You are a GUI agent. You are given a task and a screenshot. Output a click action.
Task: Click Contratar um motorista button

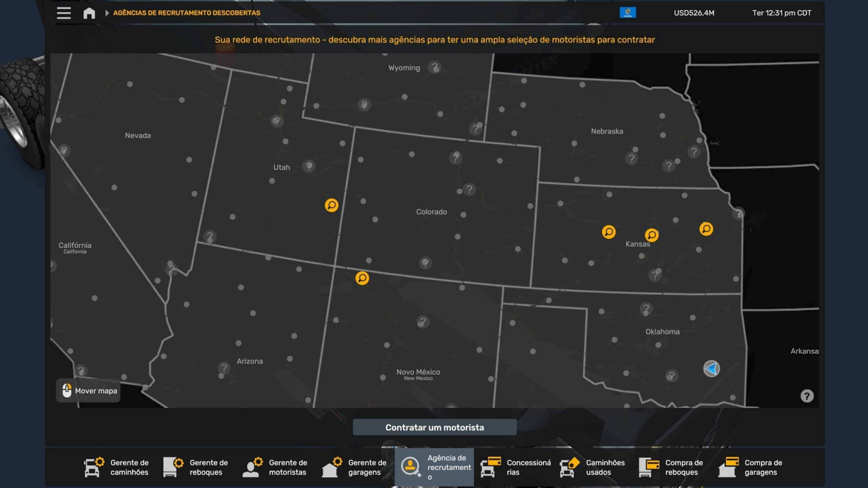point(434,427)
